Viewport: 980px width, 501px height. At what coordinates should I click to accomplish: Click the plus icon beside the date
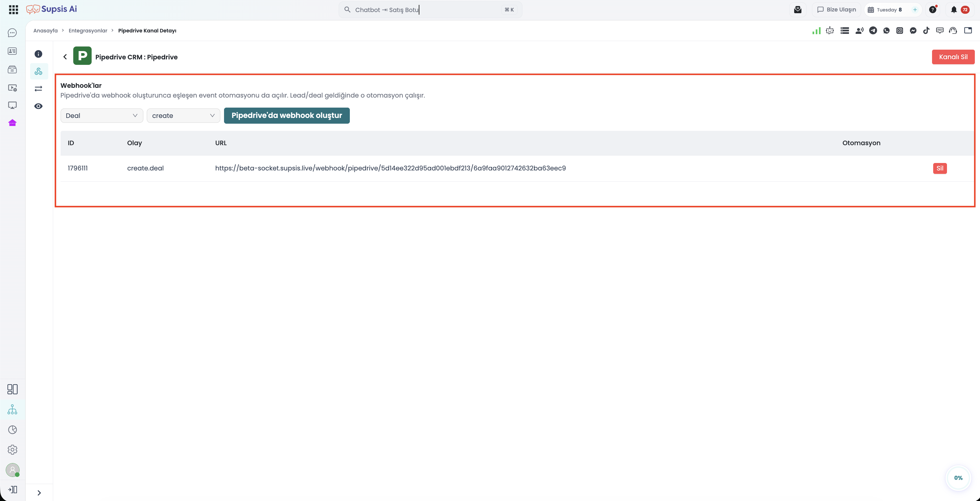(x=915, y=10)
